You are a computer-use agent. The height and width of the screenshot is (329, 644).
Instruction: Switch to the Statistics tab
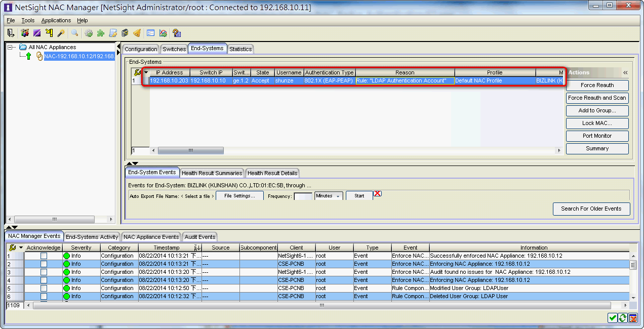(x=240, y=49)
